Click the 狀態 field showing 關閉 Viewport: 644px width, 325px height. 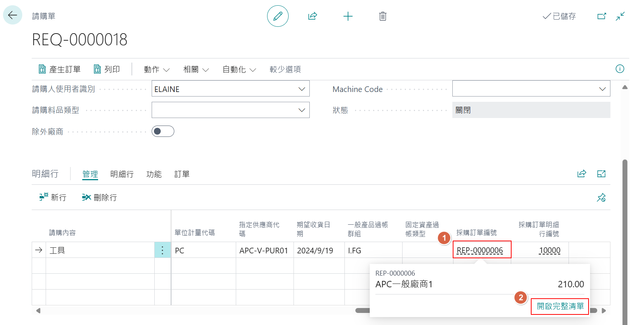[x=531, y=110]
